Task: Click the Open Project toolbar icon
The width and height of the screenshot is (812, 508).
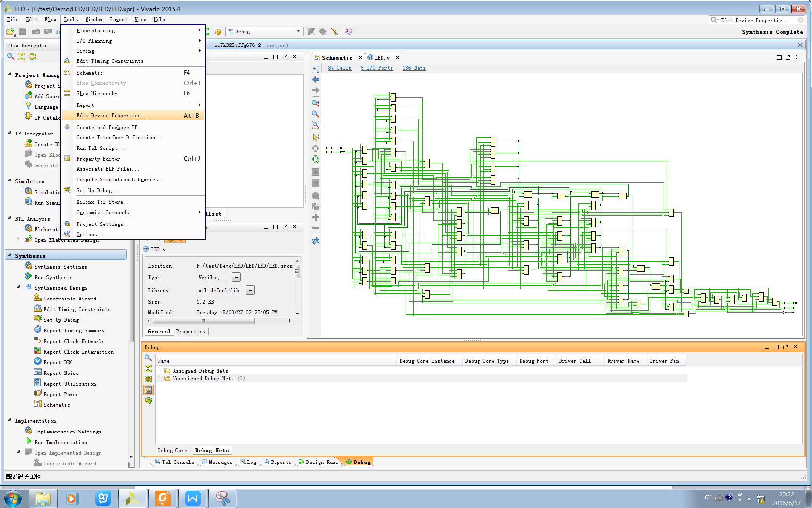Action: [11, 31]
